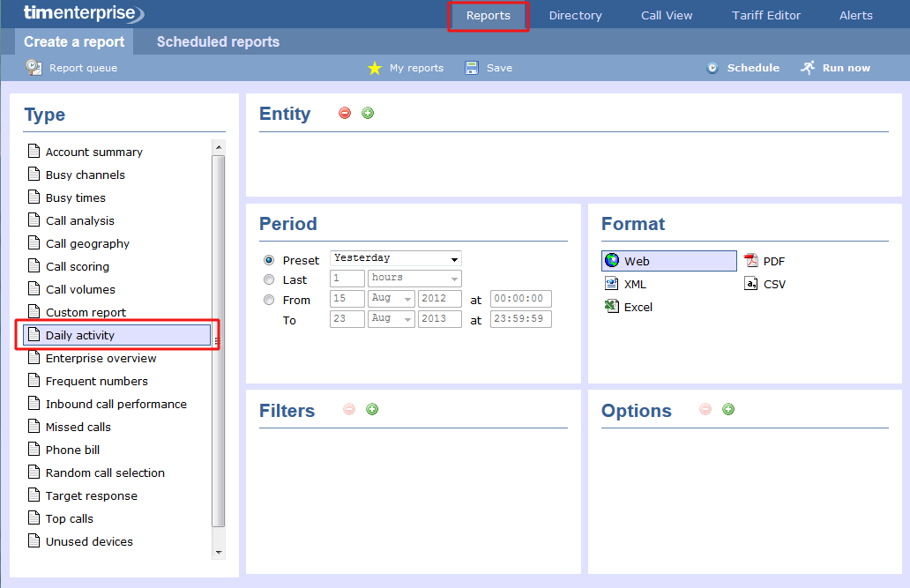Image resolution: width=910 pixels, height=588 pixels.
Task: Select the PDF format icon
Action: click(751, 261)
